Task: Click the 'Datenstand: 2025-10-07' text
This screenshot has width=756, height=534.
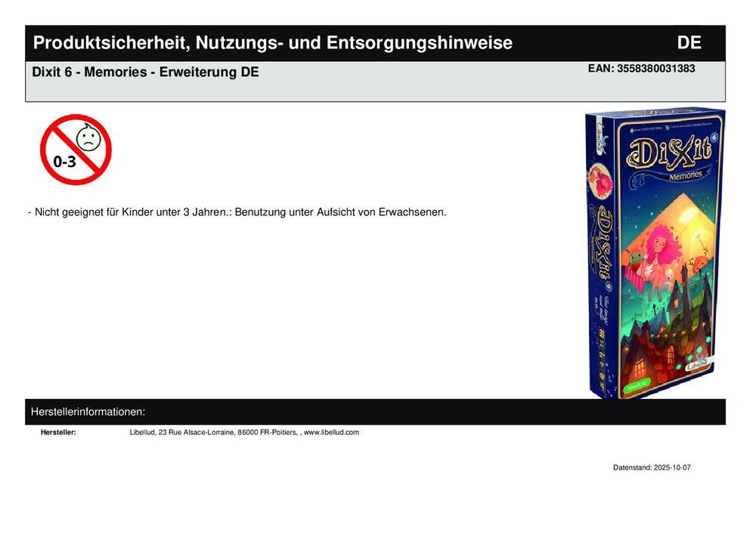Action: [652, 468]
